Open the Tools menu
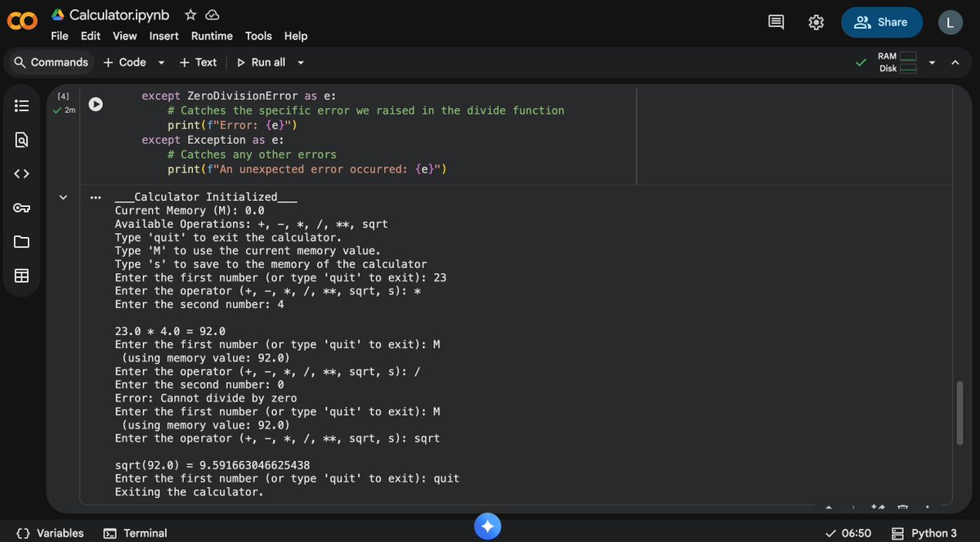The height and width of the screenshot is (542, 980). [x=258, y=36]
